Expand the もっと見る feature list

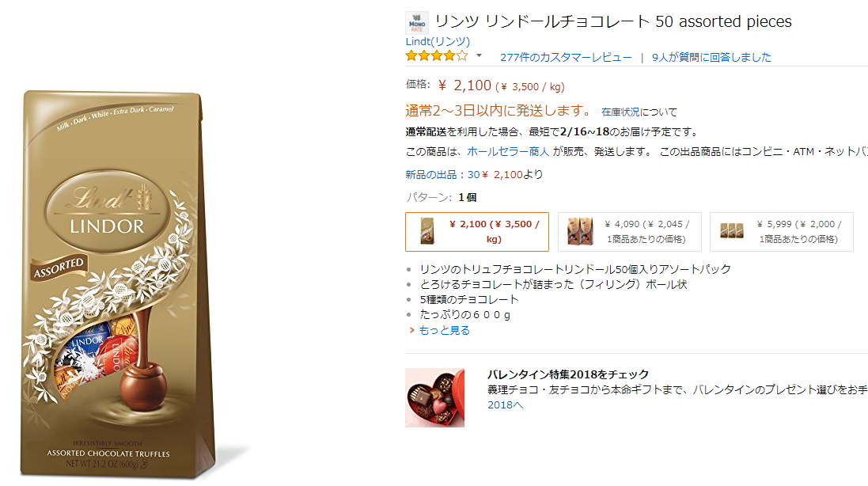click(x=444, y=330)
